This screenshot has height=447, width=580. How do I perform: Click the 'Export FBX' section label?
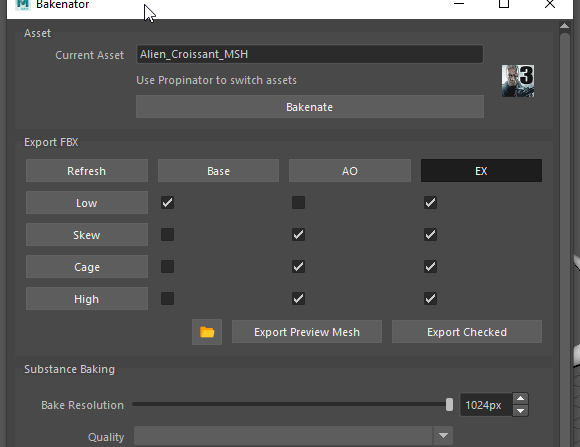(x=51, y=142)
